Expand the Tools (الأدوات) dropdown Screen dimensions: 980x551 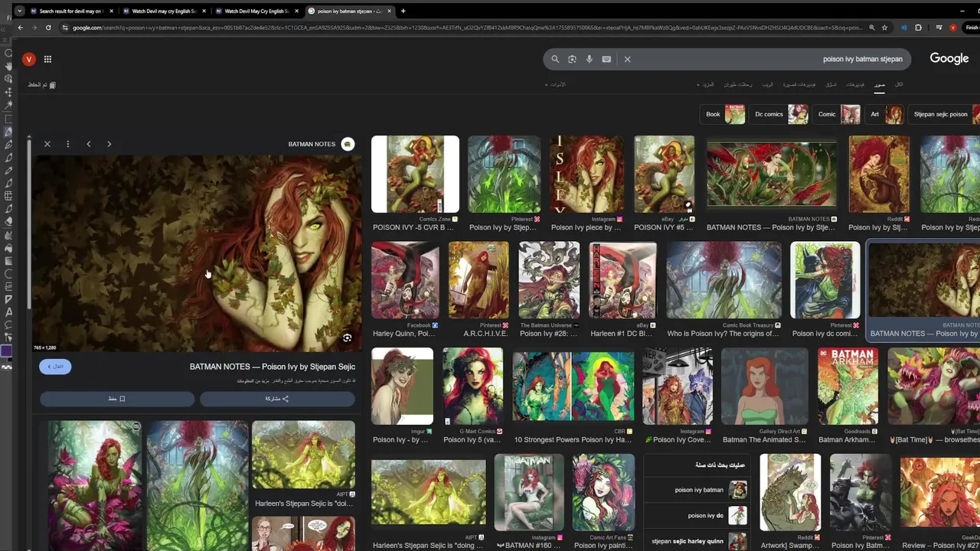[555, 85]
